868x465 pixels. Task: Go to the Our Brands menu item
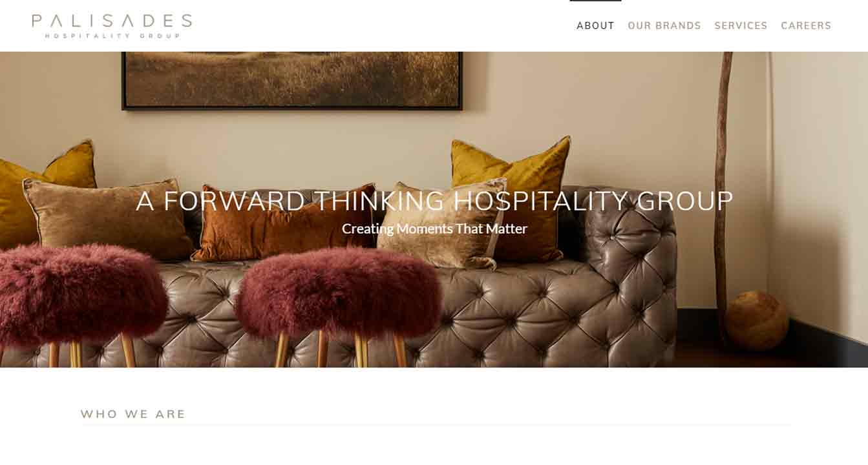click(x=664, y=26)
